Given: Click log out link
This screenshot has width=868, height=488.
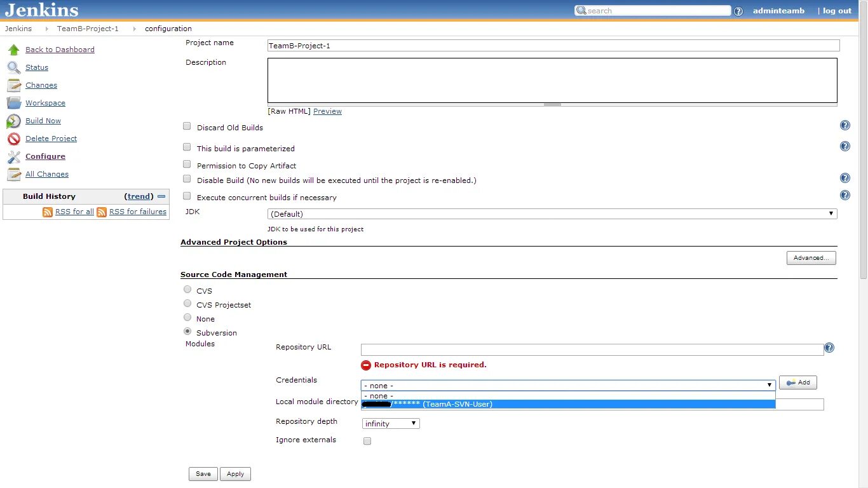Looking at the screenshot, I should click(x=837, y=11).
